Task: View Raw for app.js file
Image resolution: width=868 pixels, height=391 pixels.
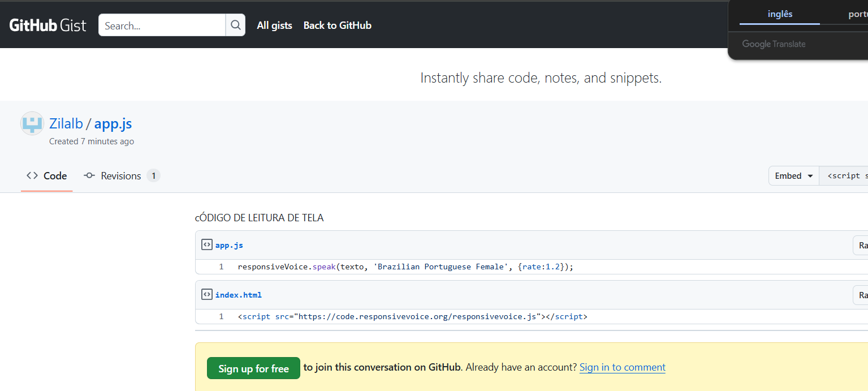Action: tap(861, 246)
